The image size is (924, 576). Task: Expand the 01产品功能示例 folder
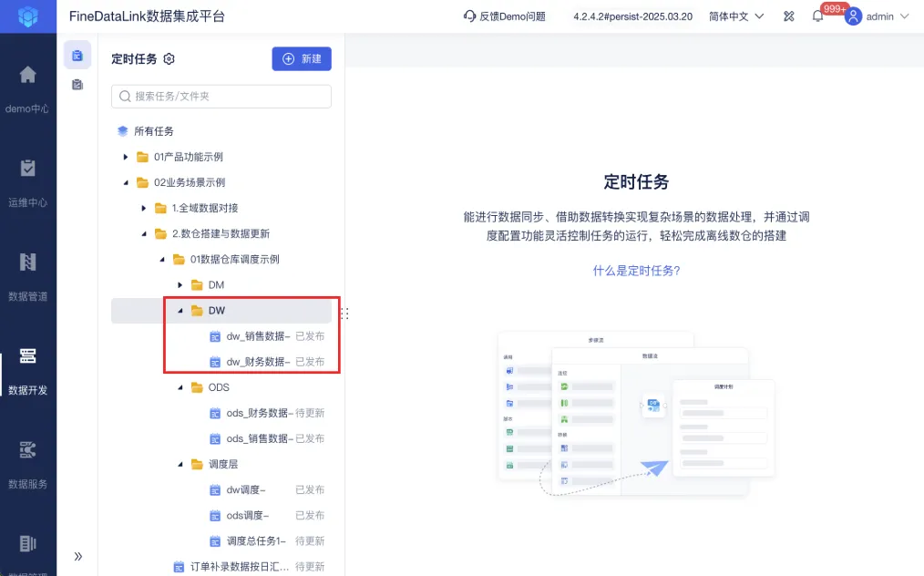coord(126,157)
